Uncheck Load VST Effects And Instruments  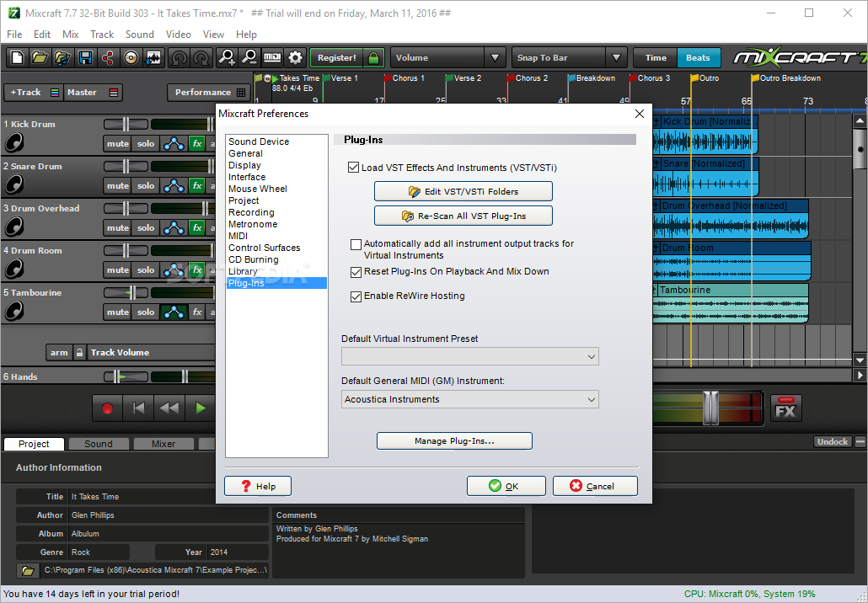353,167
